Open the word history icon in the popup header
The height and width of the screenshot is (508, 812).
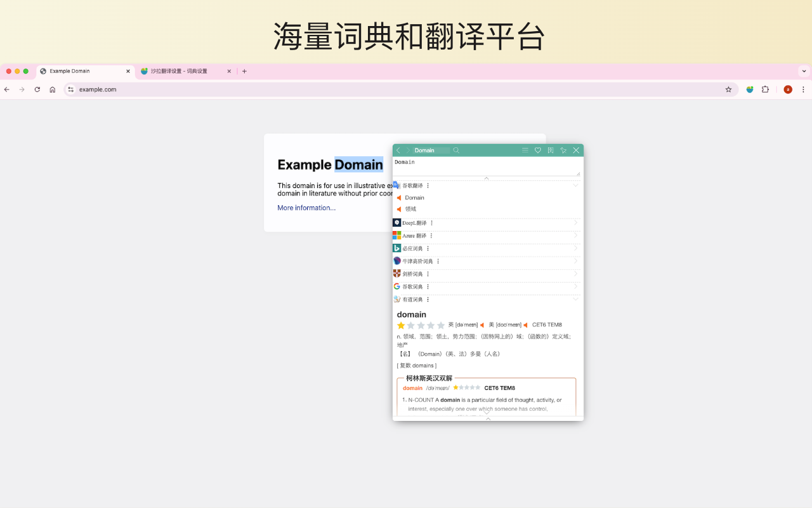click(x=550, y=150)
